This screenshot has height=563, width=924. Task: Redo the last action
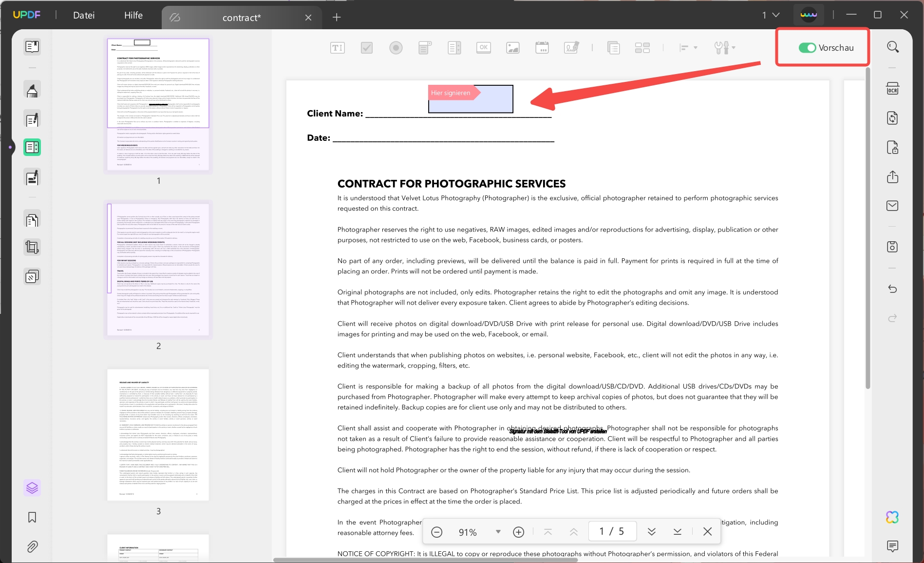coord(892,318)
